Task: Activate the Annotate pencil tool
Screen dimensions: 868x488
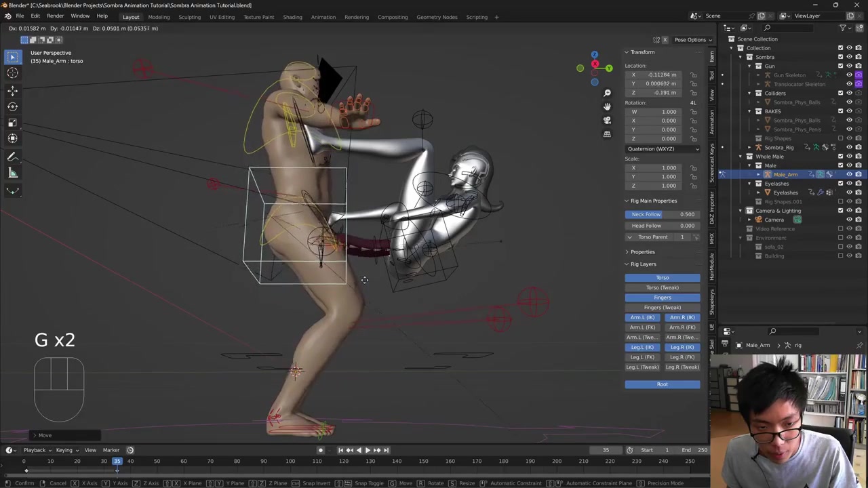Action: coord(12,157)
